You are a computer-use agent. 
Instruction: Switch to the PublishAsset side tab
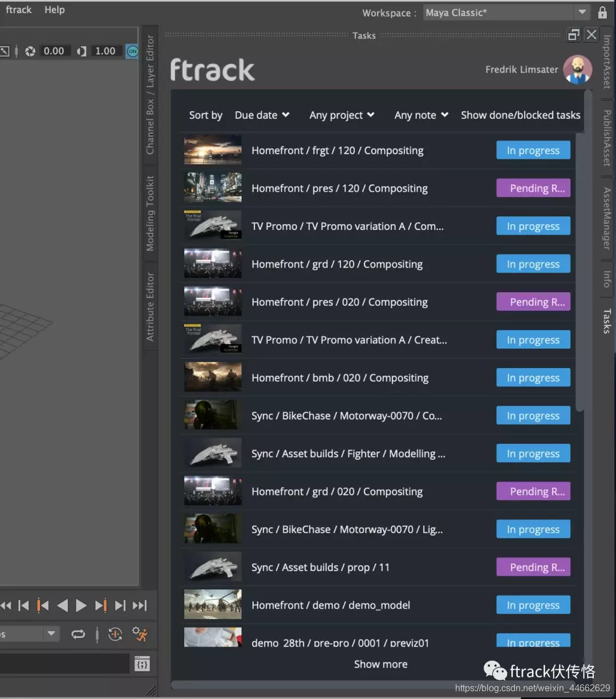click(606, 138)
